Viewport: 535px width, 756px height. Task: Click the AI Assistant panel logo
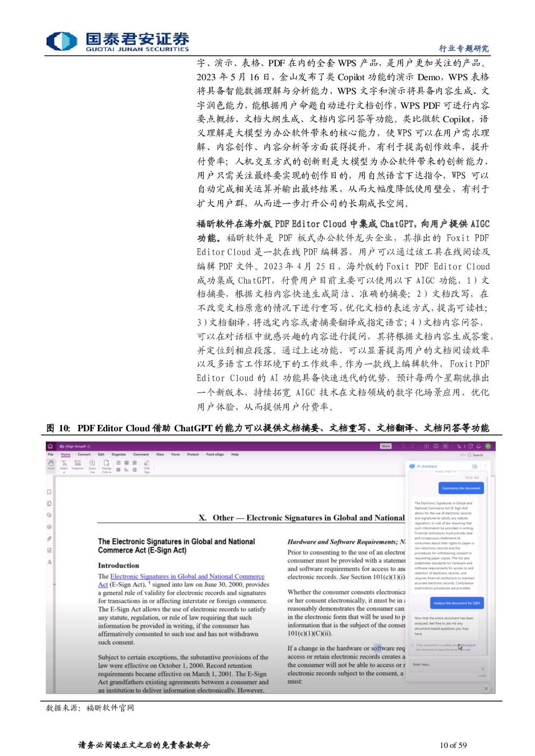[412, 466]
